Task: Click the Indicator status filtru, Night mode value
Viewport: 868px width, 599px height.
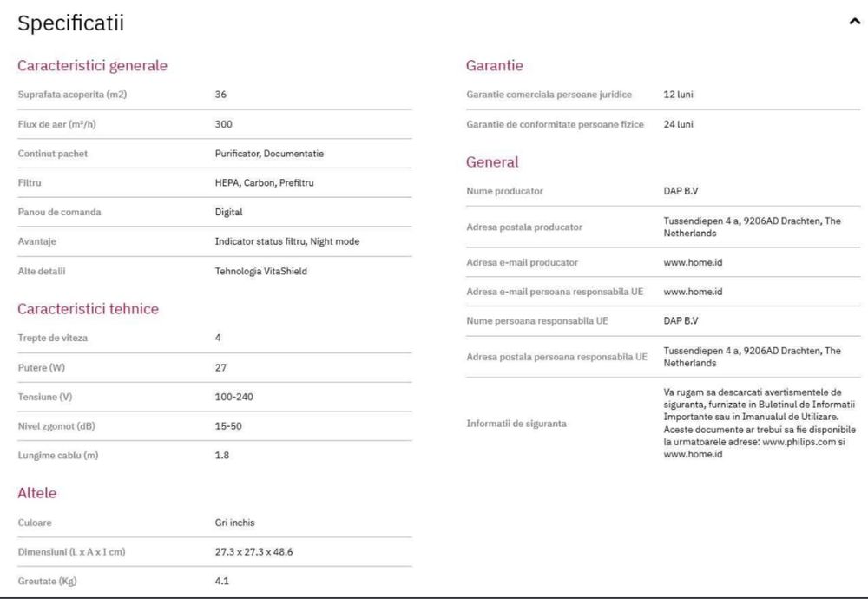Action: (286, 241)
